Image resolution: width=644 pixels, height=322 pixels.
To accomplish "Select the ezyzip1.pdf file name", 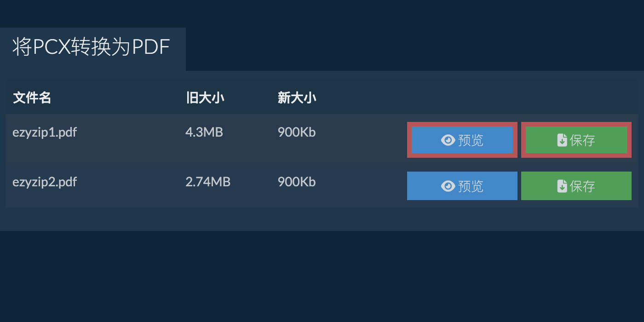I will click(45, 132).
